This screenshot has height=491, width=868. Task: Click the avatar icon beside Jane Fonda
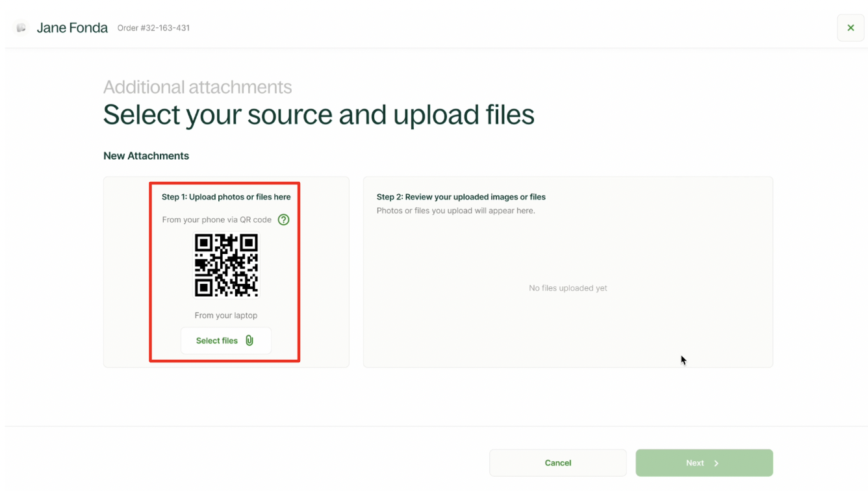[x=21, y=28]
